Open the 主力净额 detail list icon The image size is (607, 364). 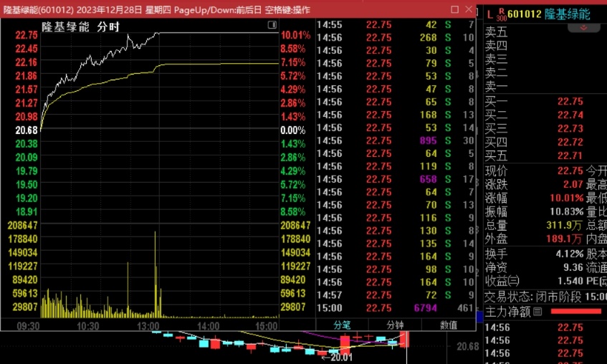coord(537,312)
